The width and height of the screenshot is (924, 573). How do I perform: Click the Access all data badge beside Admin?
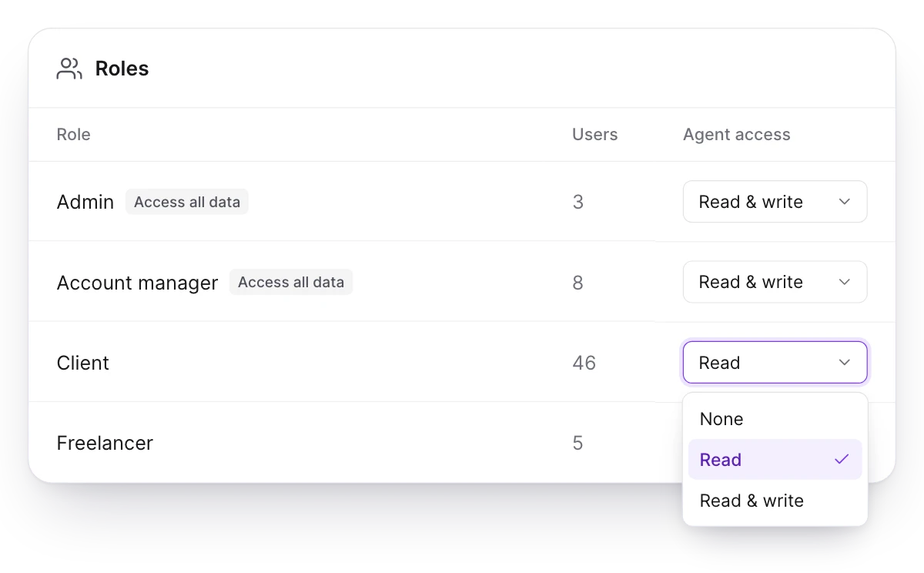(187, 202)
